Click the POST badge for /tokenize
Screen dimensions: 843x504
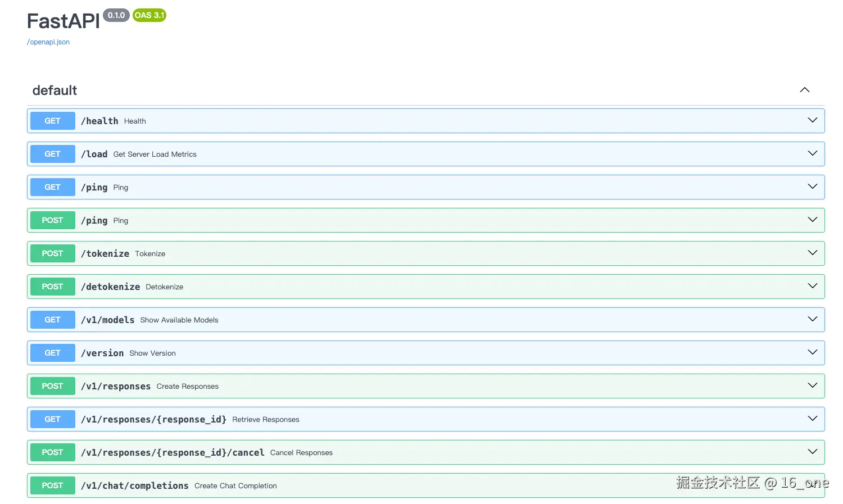52,253
